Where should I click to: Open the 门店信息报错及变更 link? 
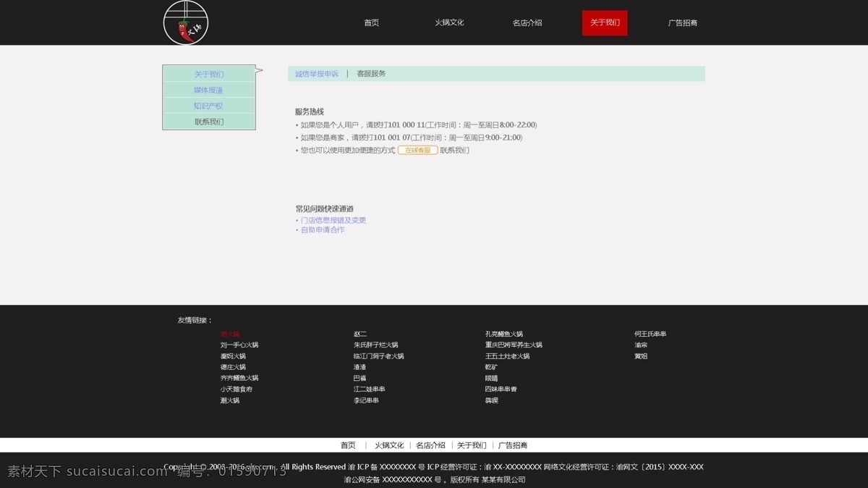(333, 220)
